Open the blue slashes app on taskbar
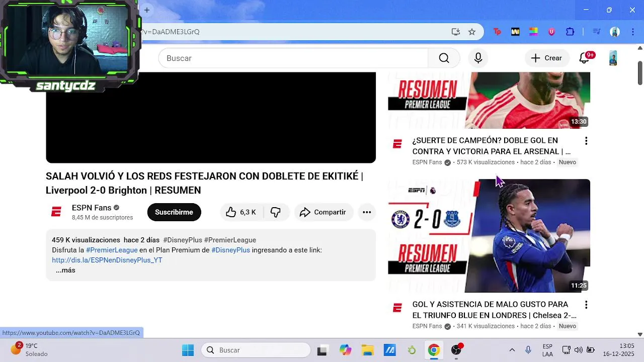This screenshot has height=362, width=644. click(389, 350)
